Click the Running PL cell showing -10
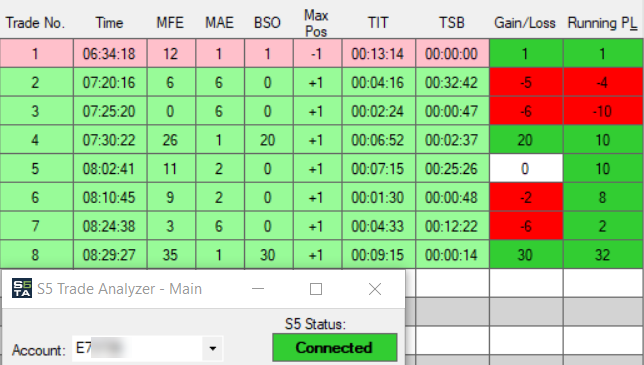Image resolution: width=644 pixels, height=365 pixels. pyautogui.click(x=603, y=111)
